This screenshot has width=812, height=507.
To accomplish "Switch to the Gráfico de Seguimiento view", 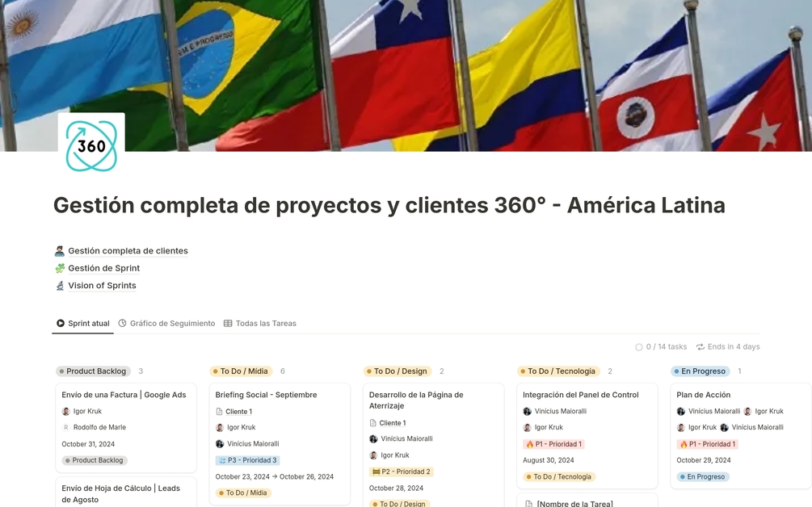I will [x=171, y=323].
